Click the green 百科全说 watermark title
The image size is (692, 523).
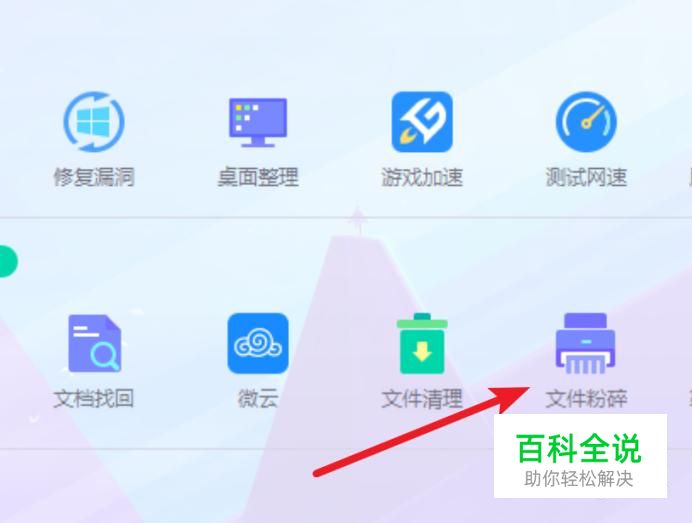[579, 448]
